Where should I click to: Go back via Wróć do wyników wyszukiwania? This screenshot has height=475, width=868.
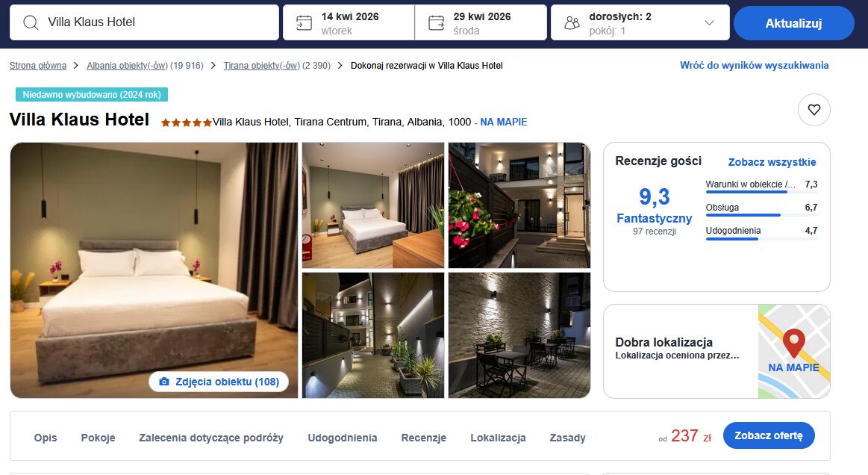[754, 65]
